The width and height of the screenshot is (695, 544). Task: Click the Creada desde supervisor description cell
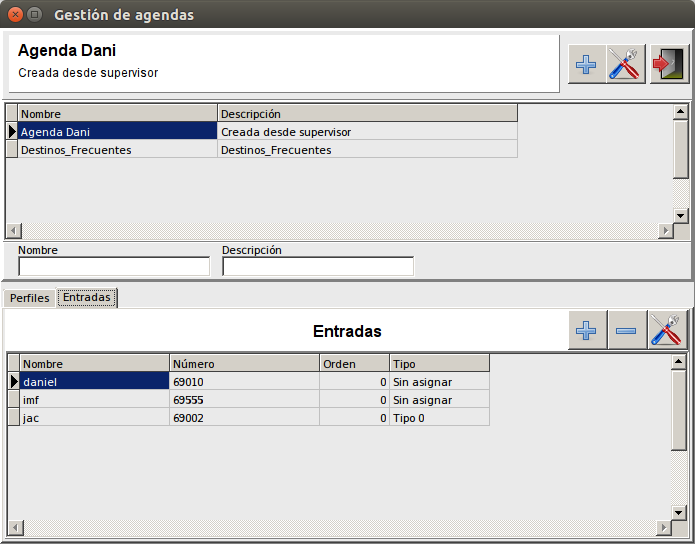(367, 132)
